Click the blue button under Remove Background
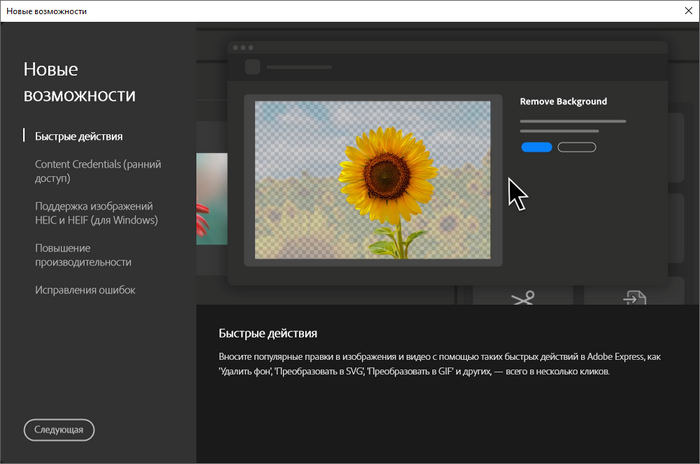 [536, 147]
